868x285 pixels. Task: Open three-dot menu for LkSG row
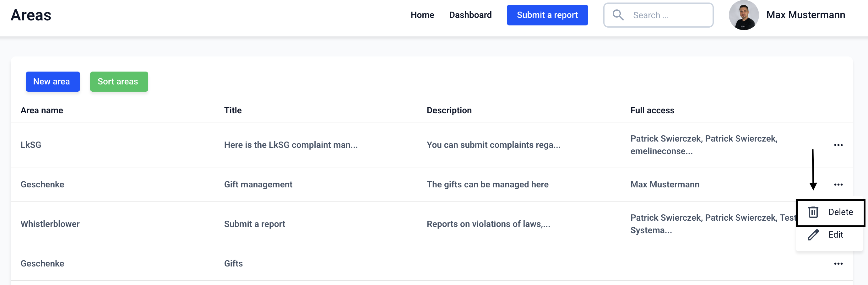click(838, 145)
